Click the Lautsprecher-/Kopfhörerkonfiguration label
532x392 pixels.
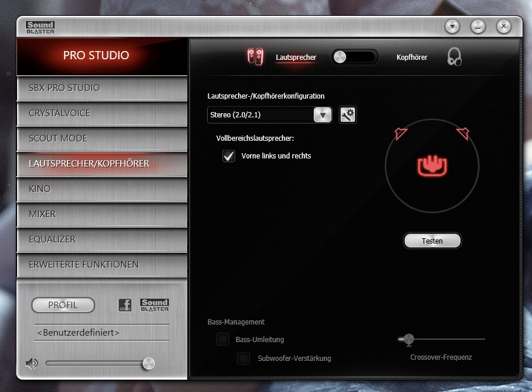[x=266, y=96]
